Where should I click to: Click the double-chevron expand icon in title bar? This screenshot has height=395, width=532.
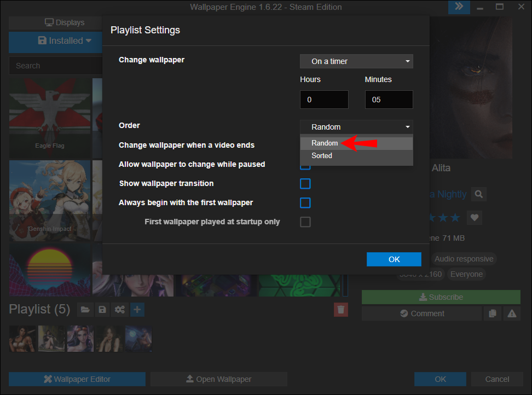459,7
